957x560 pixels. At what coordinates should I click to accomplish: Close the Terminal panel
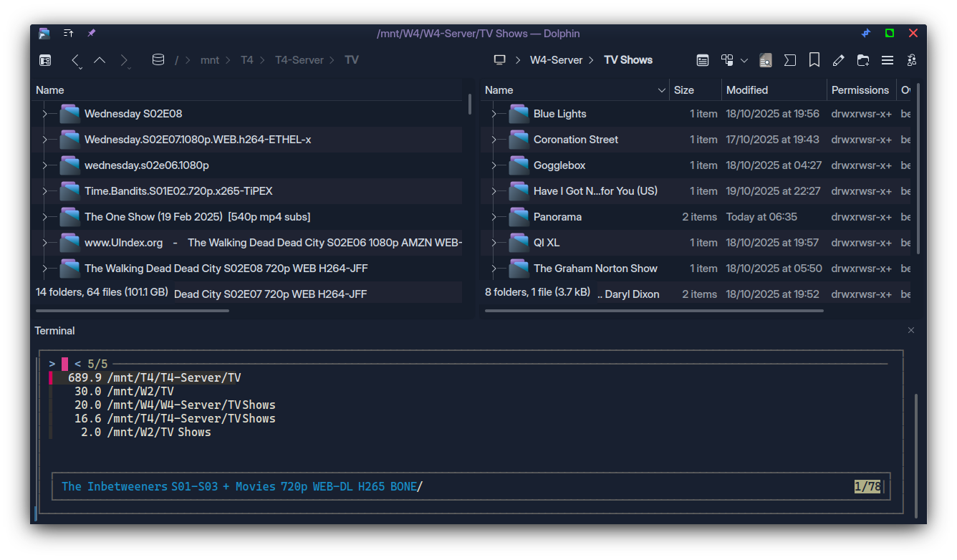click(911, 330)
